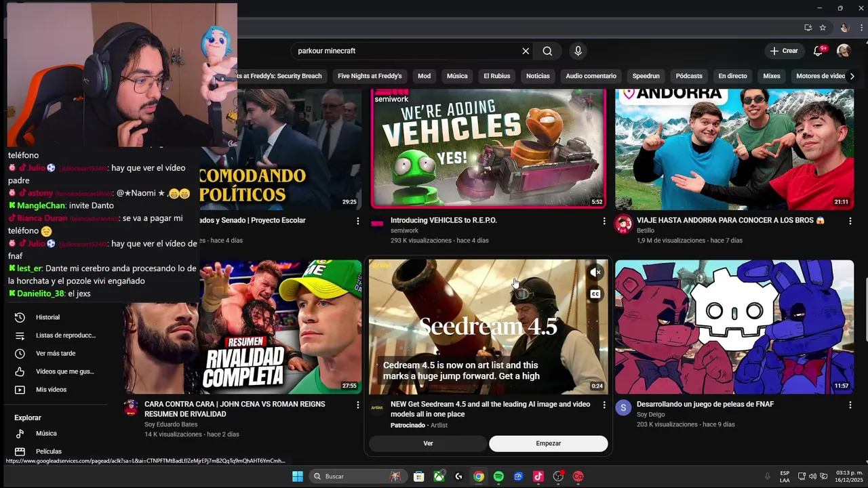The image size is (868, 488).
Task: Click the Ver button on the ad
Action: tap(428, 443)
